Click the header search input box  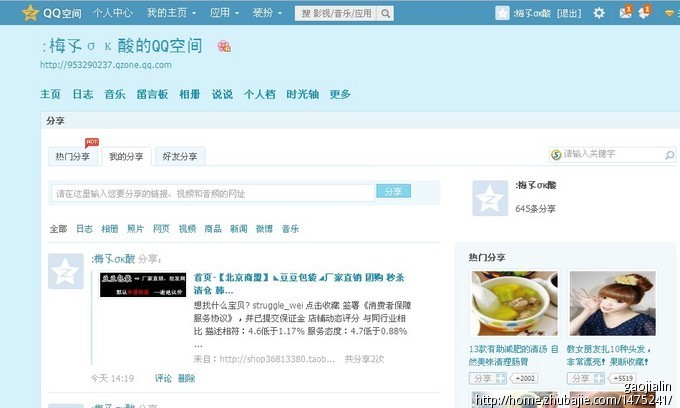[336, 13]
